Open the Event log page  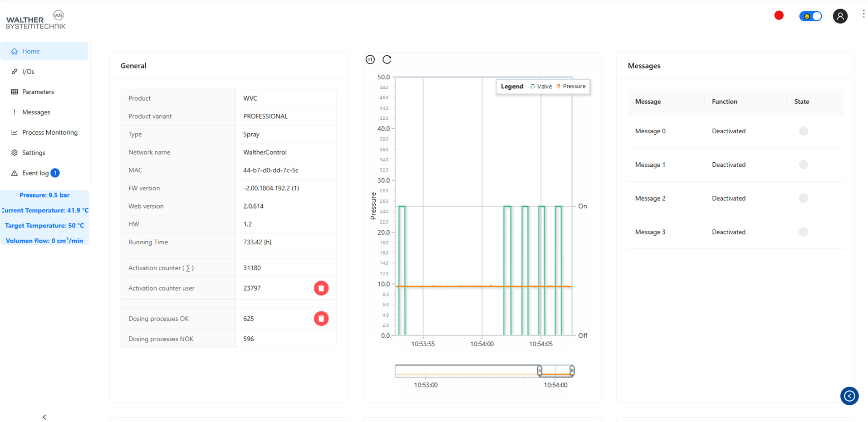coord(35,173)
